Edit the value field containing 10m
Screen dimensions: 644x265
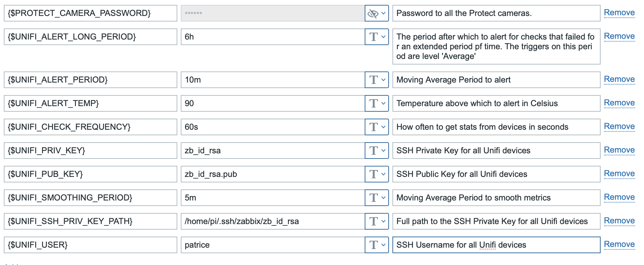pos(273,80)
